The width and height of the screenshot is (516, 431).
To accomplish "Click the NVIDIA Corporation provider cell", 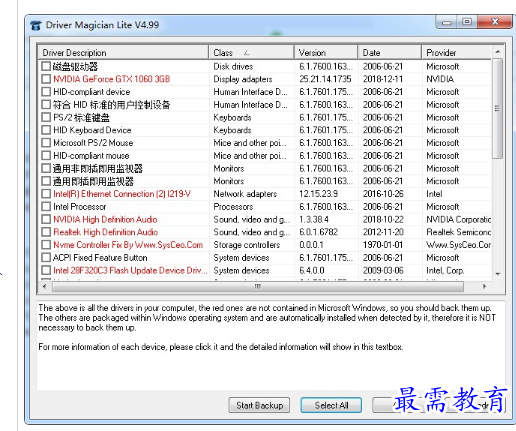I will pyautogui.click(x=459, y=219).
